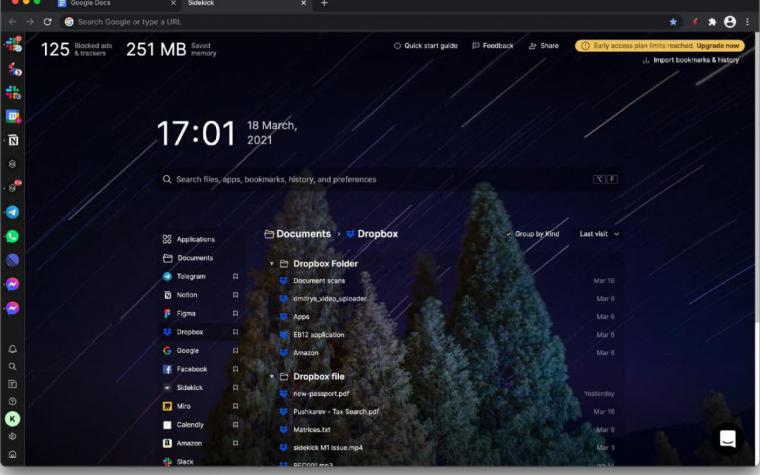
Task: Open sidebar settings gear
Action: 13,436
